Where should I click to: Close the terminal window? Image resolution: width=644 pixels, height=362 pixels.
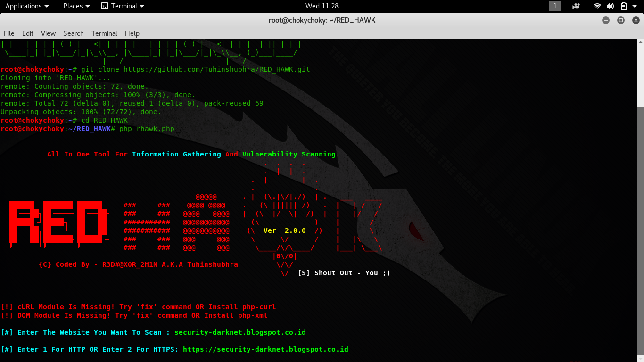636,20
